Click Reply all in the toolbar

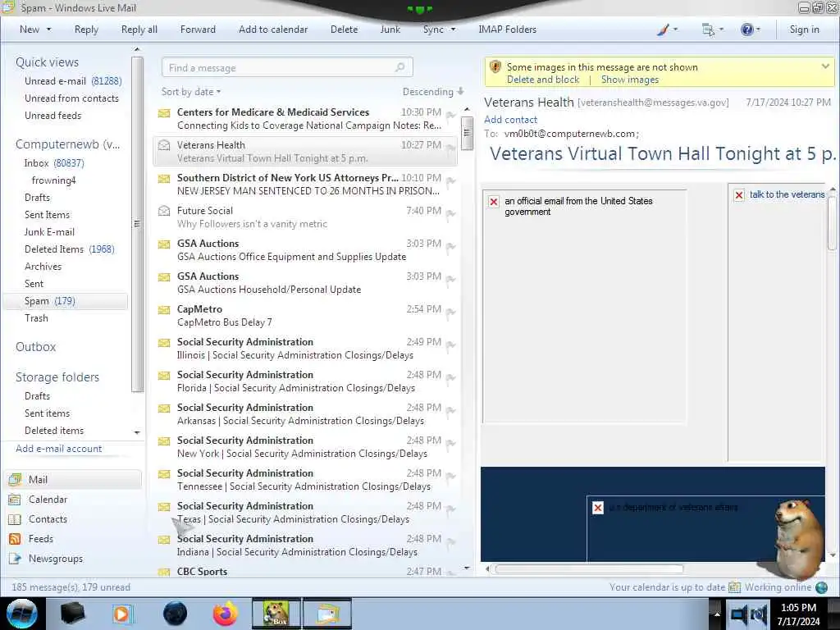139,30
